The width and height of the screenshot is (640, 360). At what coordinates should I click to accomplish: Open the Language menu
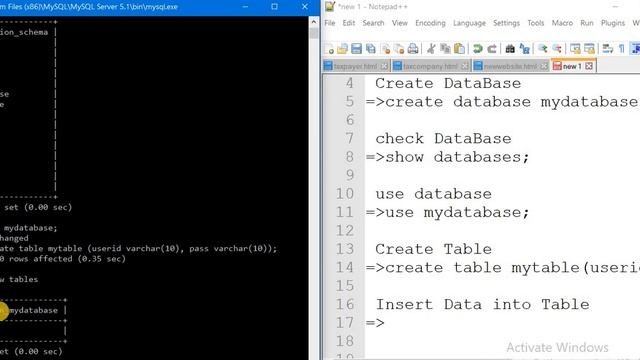(x=469, y=23)
